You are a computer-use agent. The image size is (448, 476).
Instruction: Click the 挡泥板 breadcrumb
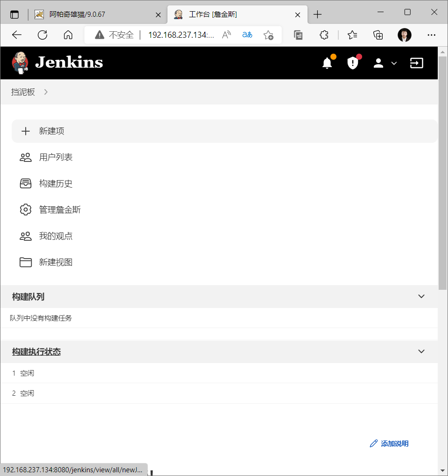23,92
